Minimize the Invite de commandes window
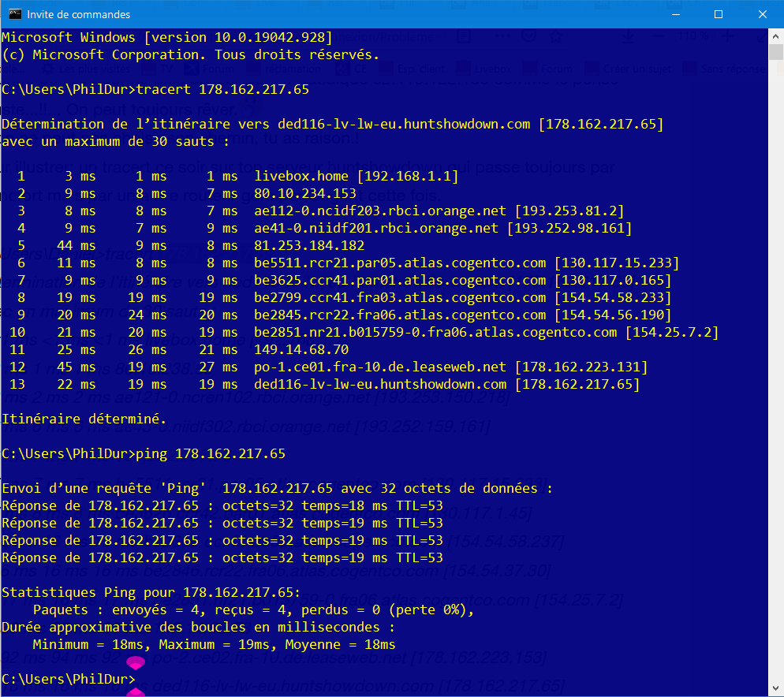784x697 pixels. pyautogui.click(x=676, y=14)
